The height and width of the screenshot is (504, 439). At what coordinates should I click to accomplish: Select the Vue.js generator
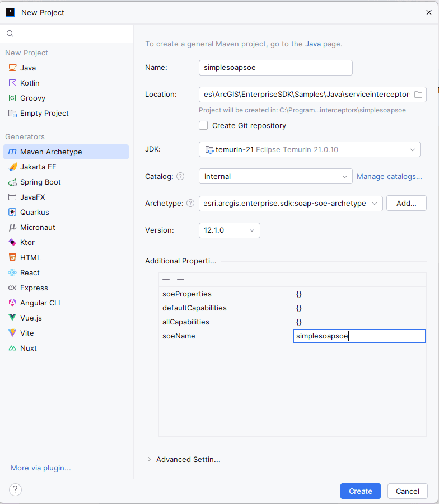(x=66, y=318)
